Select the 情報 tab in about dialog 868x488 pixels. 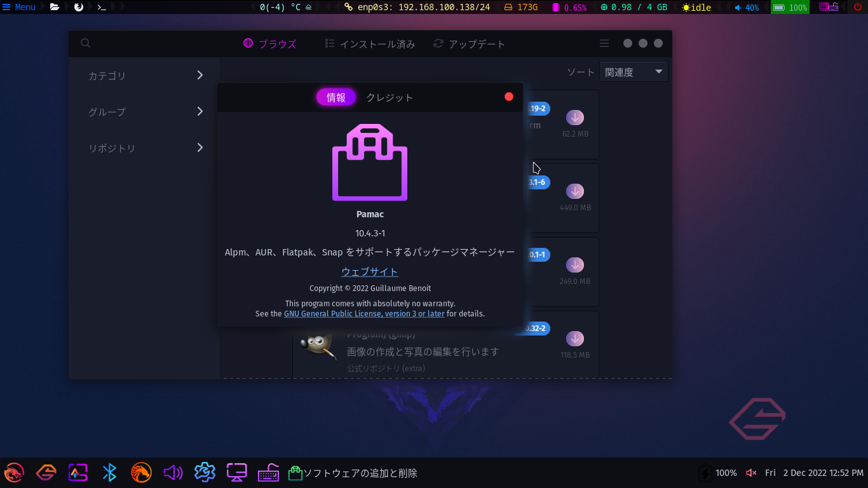tap(336, 97)
